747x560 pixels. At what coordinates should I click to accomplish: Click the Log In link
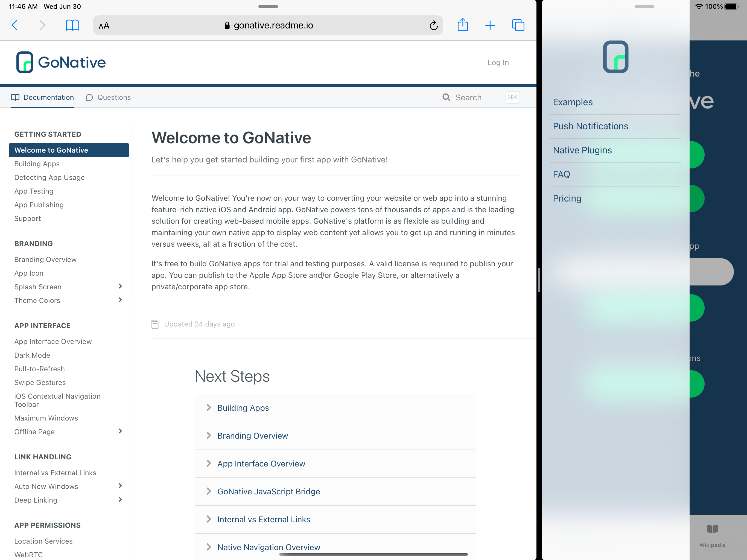pos(498,63)
